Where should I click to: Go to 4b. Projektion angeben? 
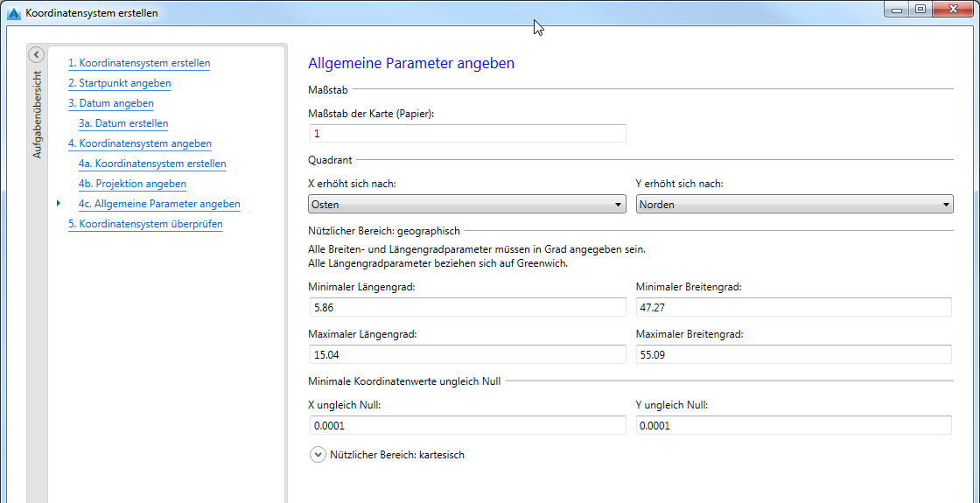click(132, 184)
